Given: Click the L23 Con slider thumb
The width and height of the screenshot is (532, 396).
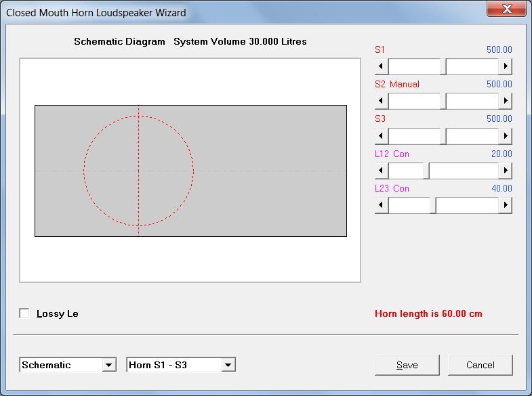Looking at the screenshot, I should coord(433,205).
